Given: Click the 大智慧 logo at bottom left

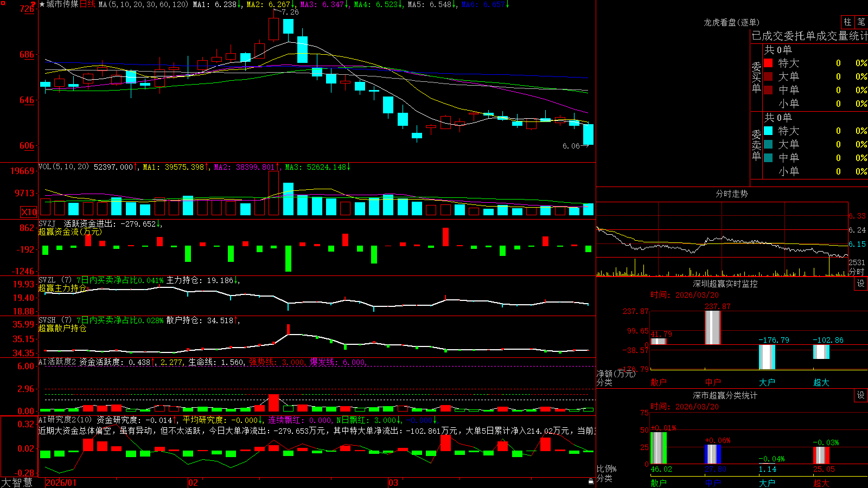Looking at the screenshot, I should click(17, 483).
